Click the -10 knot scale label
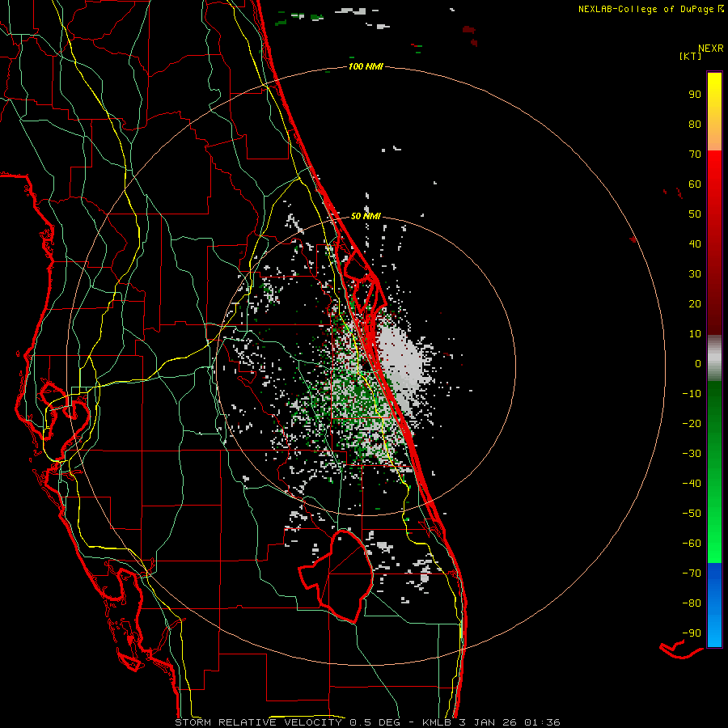This screenshot has height=728, width=728. (x=692, y=394)
